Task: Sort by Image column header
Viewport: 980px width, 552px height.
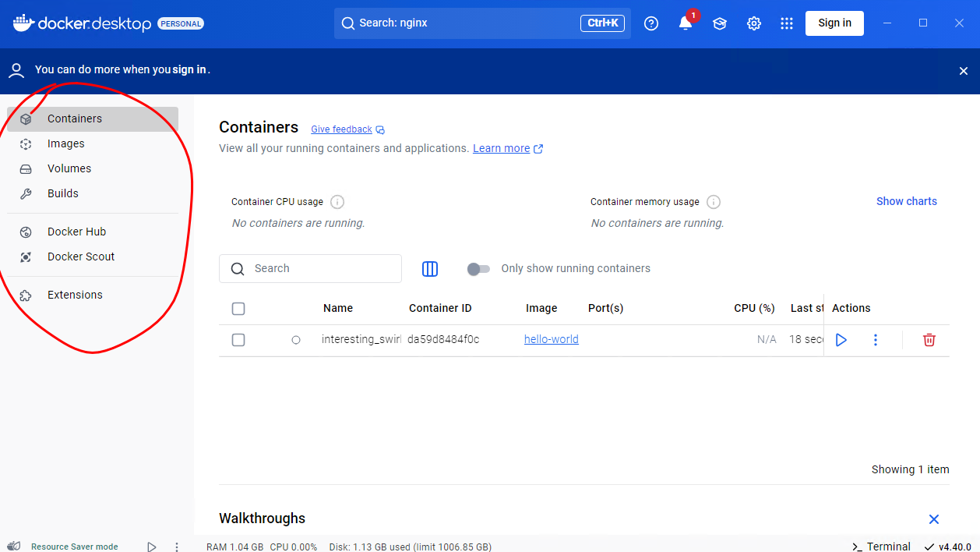Action: tap(541, 308)
